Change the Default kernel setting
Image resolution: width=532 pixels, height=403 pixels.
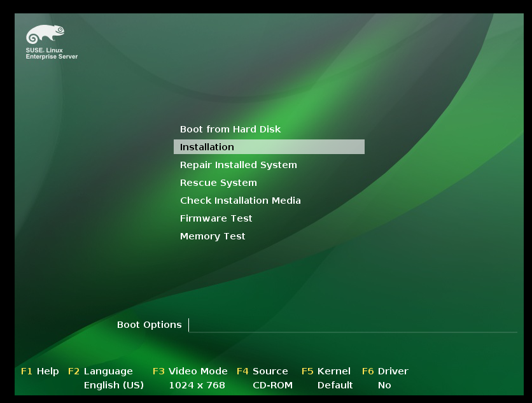(x=335, y=385)
